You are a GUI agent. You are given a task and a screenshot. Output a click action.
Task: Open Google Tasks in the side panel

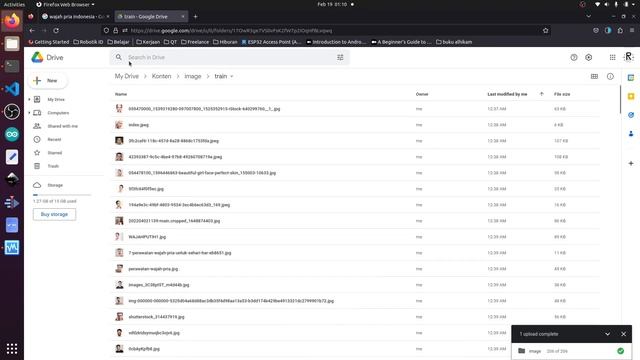click(631, 115)
